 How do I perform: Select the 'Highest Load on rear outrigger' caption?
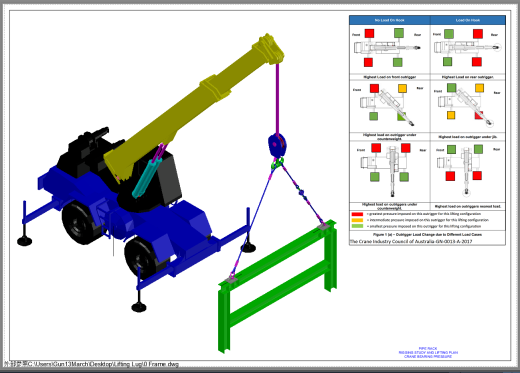click(468, 77)
